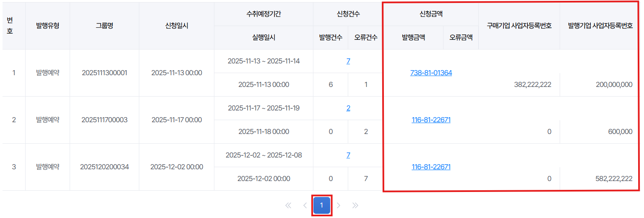
Task: Open the 신청건수 link 7 for group 2025111300001
Action: tap(348, 61)
